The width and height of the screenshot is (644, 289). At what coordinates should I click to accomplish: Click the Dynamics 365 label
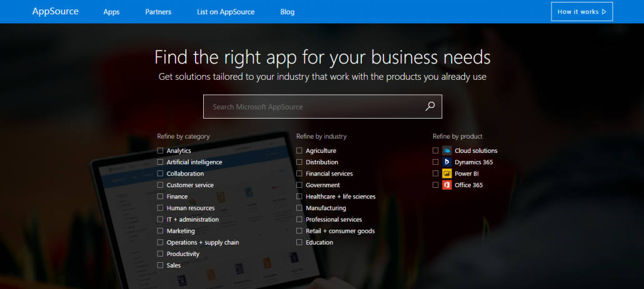tap(473, 162)
